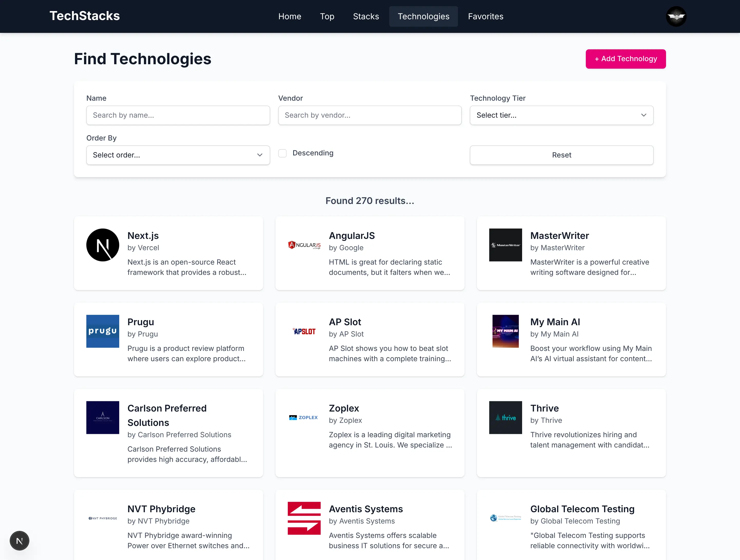Focus the Search by vendor field
Image resolution: width=740 pixels, height=560 pixels.
(370, 115)
